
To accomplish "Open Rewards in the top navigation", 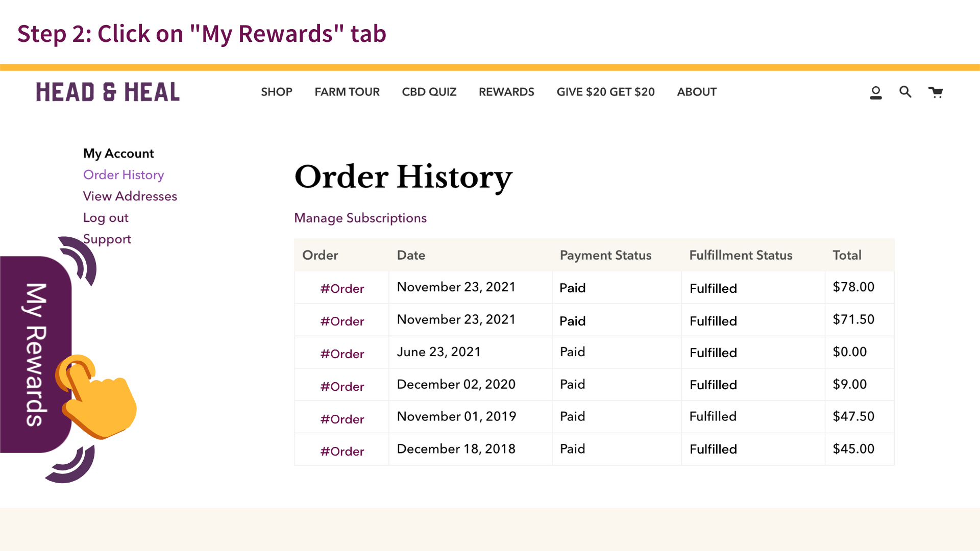I will point(506,92).
